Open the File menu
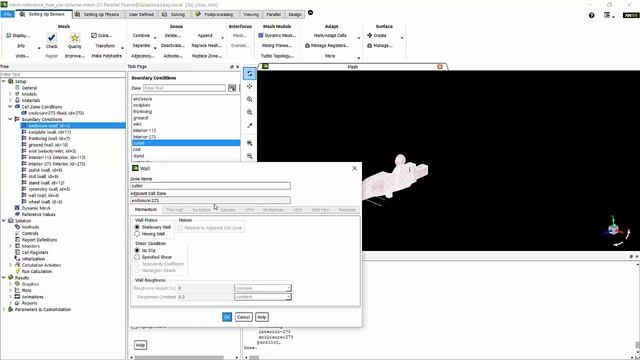Viewport: 640px width, 360px height. [7, 14]
